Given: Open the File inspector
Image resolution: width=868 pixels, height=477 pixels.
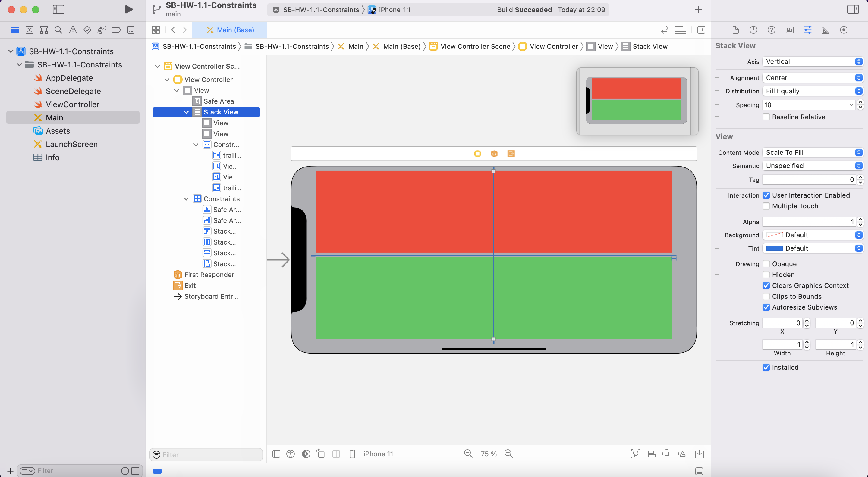Looking at the screenshot, I should coord(735,30).
